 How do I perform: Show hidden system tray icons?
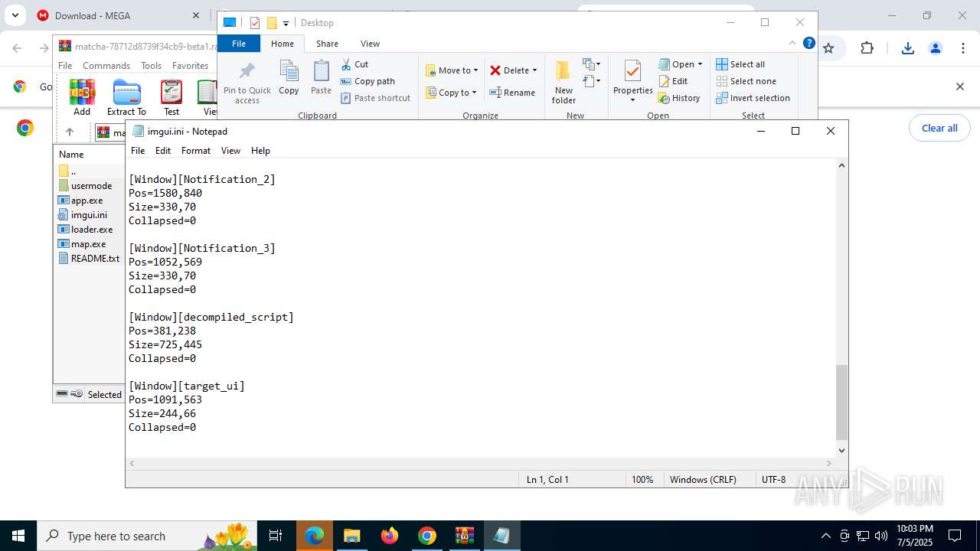(825, 536)
